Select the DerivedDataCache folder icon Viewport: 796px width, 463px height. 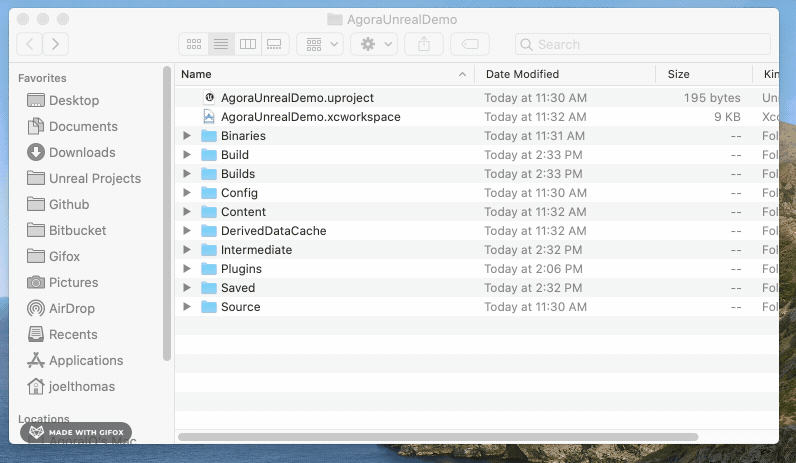click(x=209, y=230)
